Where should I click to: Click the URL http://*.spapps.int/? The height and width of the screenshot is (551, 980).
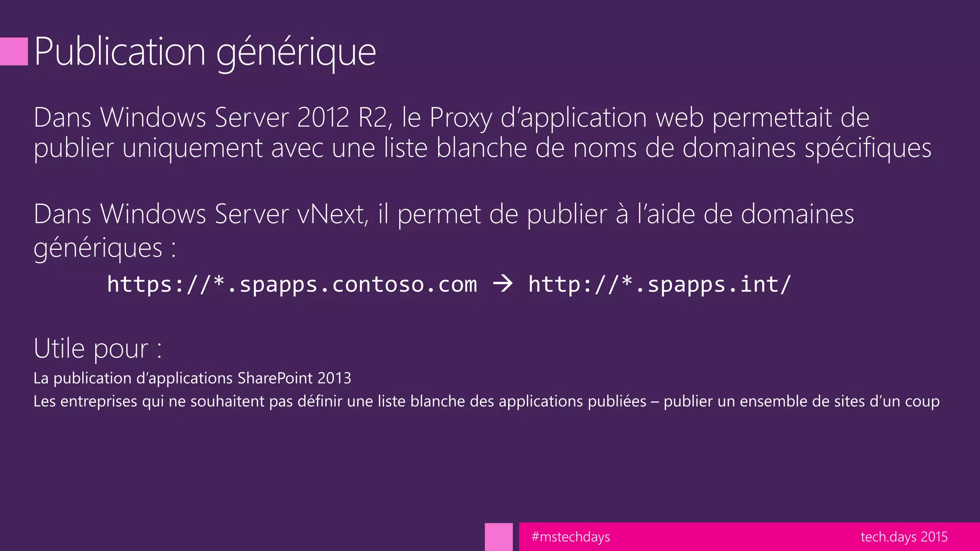pyautogui.click(x=659, y=284)
